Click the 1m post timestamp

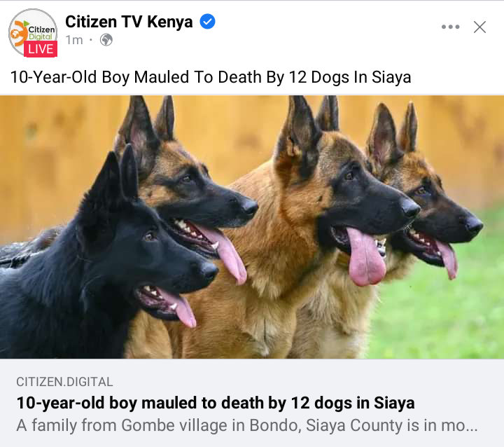point(74,40)
